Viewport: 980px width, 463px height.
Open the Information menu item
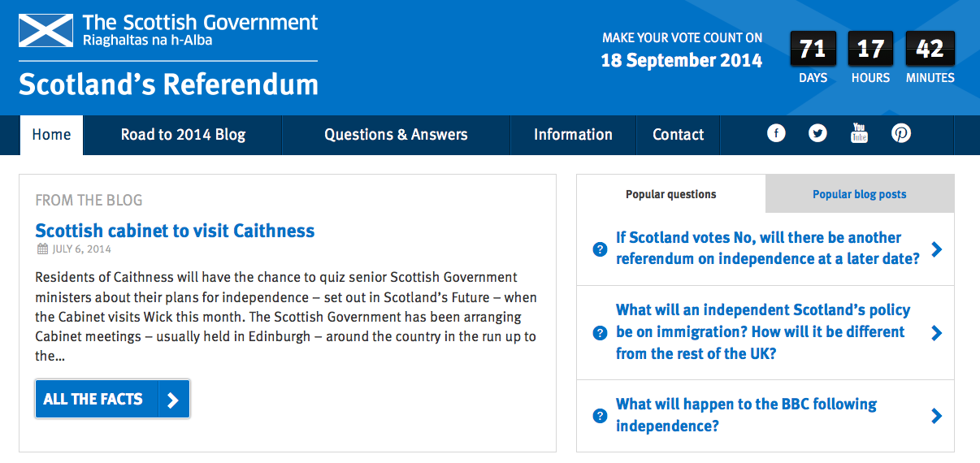pos(573,135)
